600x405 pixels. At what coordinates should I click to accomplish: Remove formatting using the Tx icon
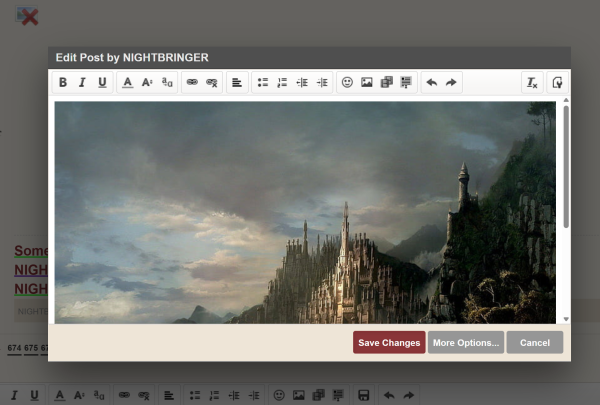pos(532,82)
